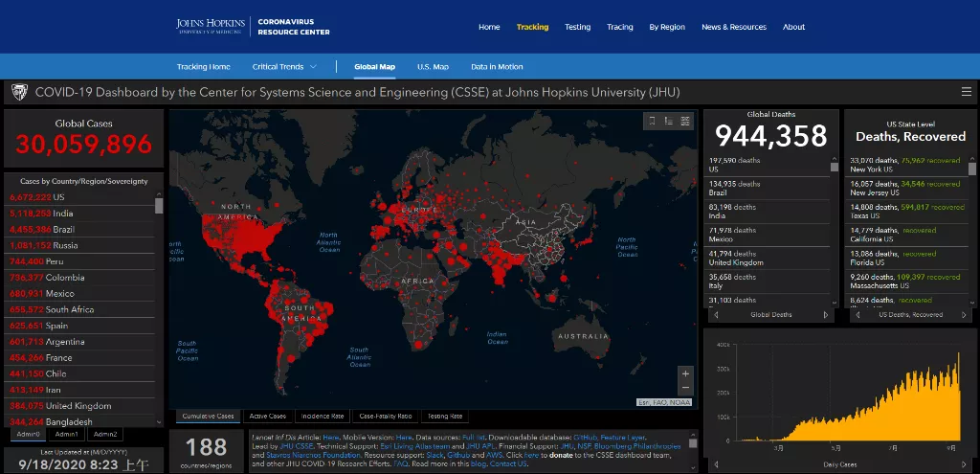Screen dimensions: 980x474
Task: Select Admin0 level tab
Action: tap(28, 434)
